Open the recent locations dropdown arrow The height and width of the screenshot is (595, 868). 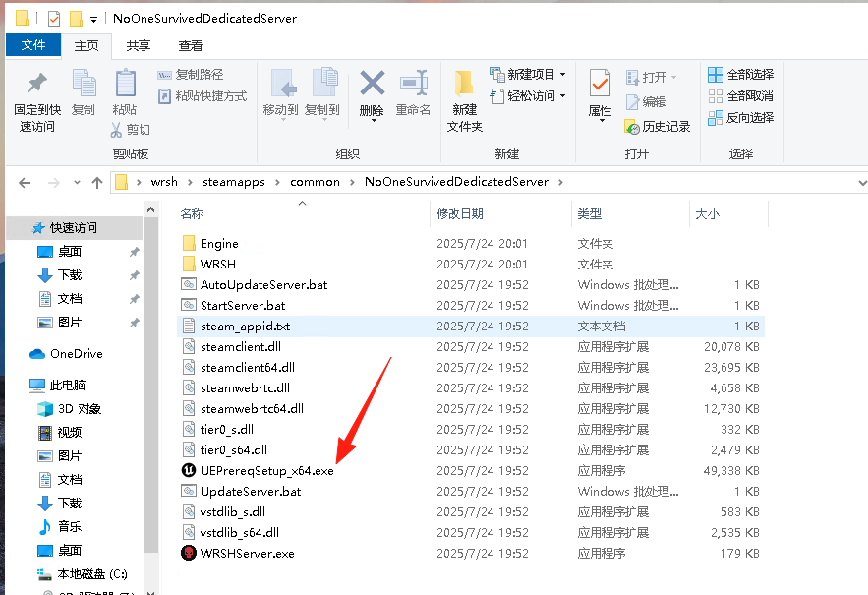pyautogui.click(x=77, y=182)
